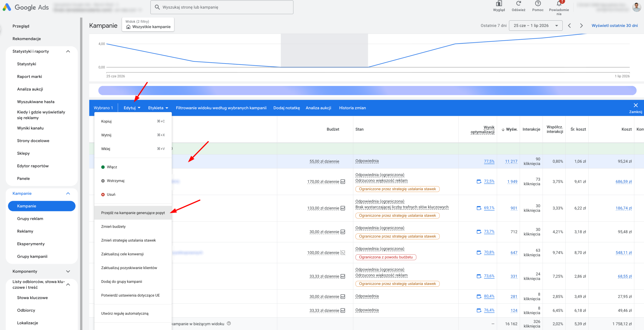Click the help icon after 'kampanie w bieżącym widoku'
Image resolution: width=644 pixels, height=330 pixels.
pyautogui.click(x=229, y=323)
